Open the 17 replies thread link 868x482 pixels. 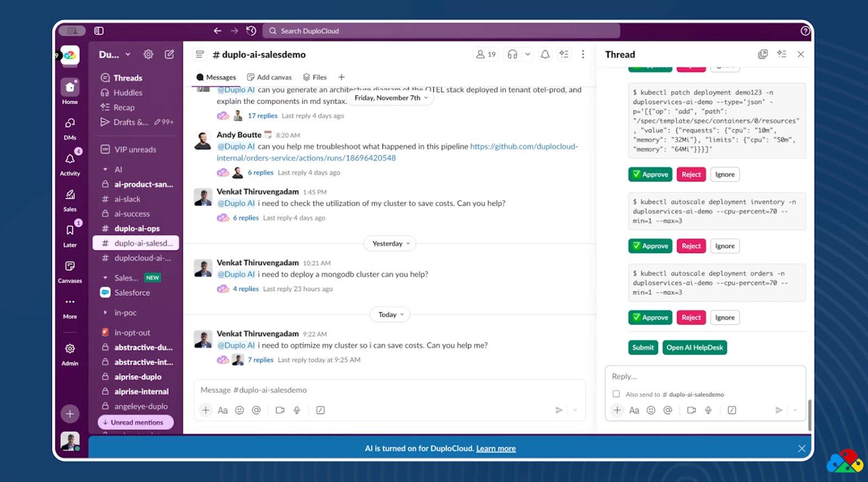pyautogui.click(x=263, y=116)
